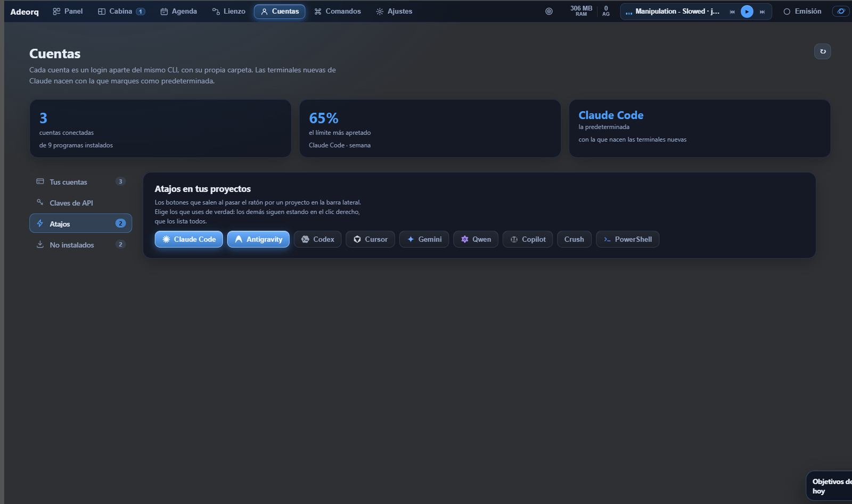Open the Claves de API section

(x=80, y=203)
